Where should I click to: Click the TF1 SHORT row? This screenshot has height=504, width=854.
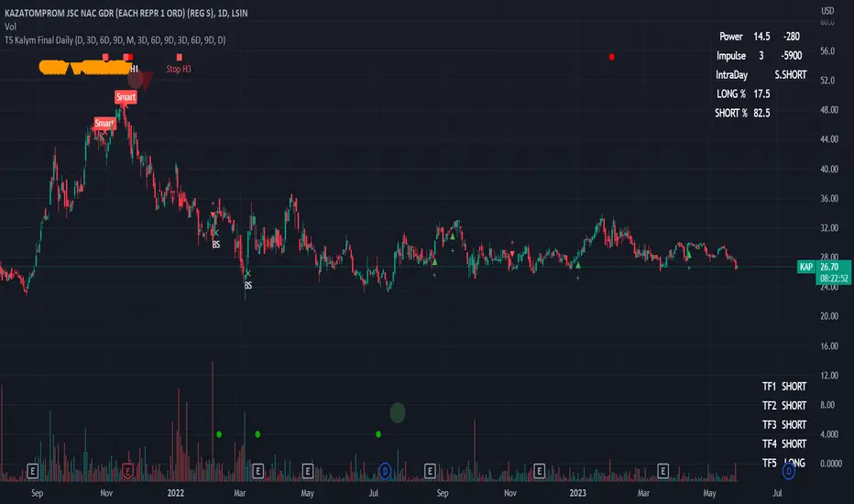coord(783,387)
